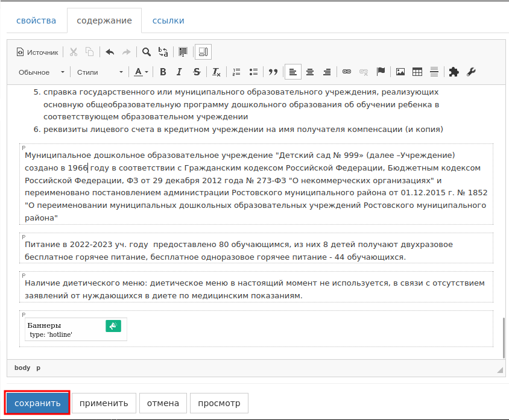Open the Find magnifier tool

tap(147, 52)
